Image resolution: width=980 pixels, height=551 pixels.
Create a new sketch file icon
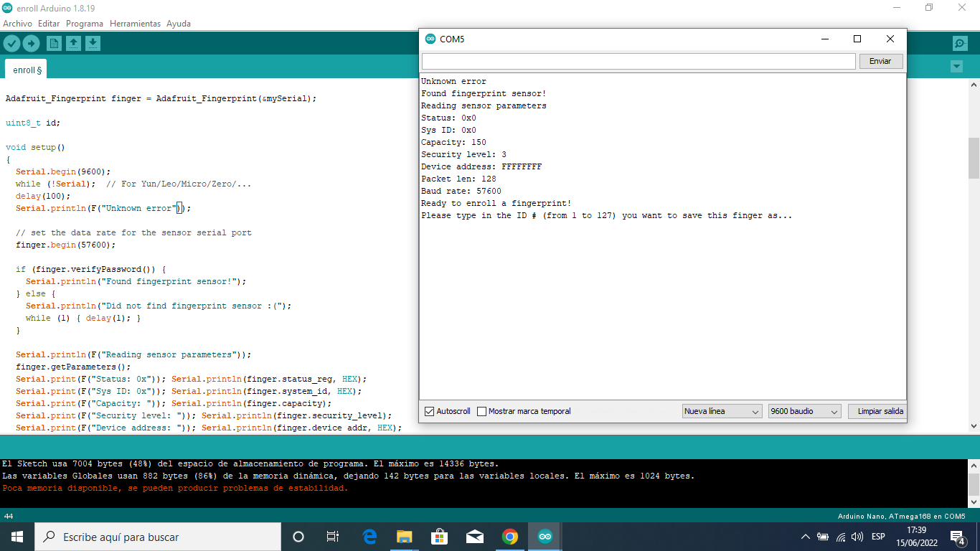54,44
